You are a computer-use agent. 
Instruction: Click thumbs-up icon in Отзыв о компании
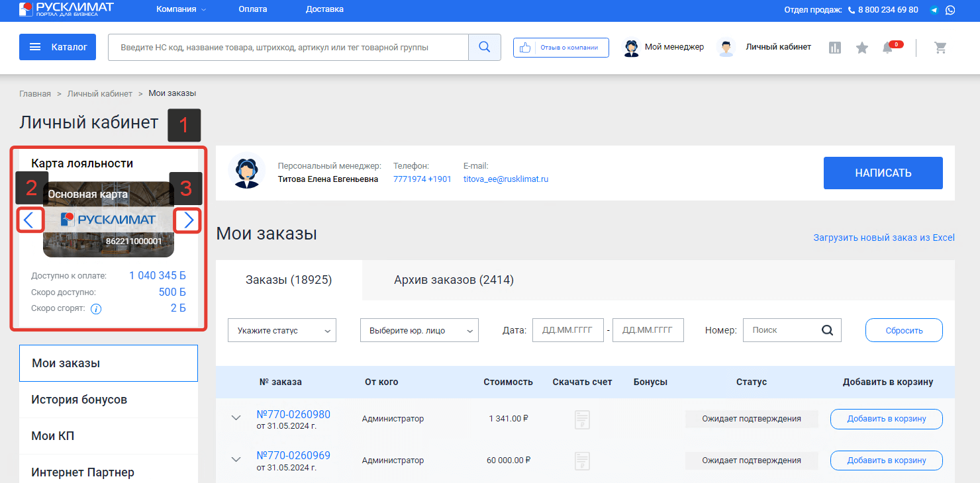[526, 48]
